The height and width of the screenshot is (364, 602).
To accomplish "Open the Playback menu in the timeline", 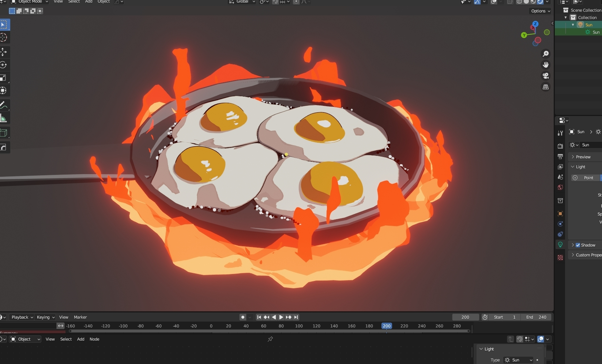I will click(x=19, y=317).
